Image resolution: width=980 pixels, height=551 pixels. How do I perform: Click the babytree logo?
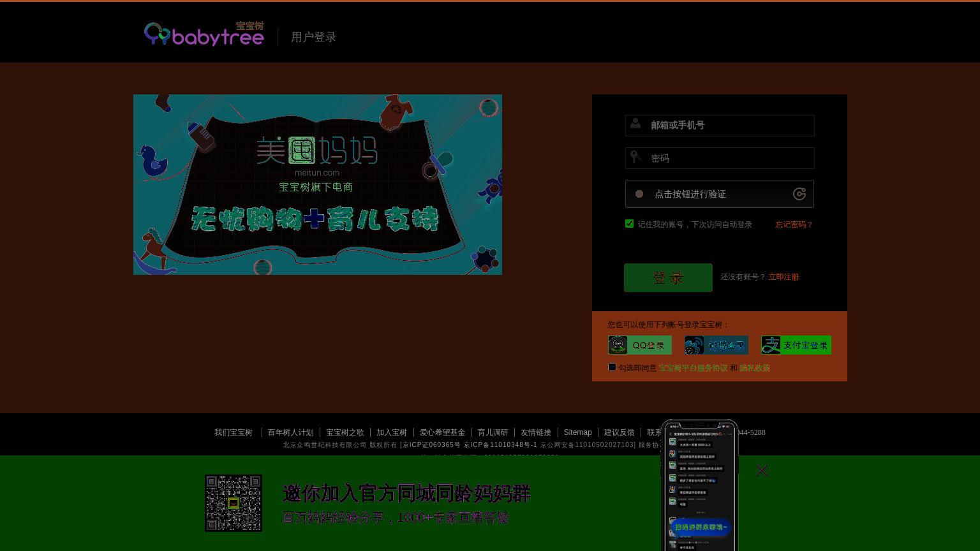204,34
